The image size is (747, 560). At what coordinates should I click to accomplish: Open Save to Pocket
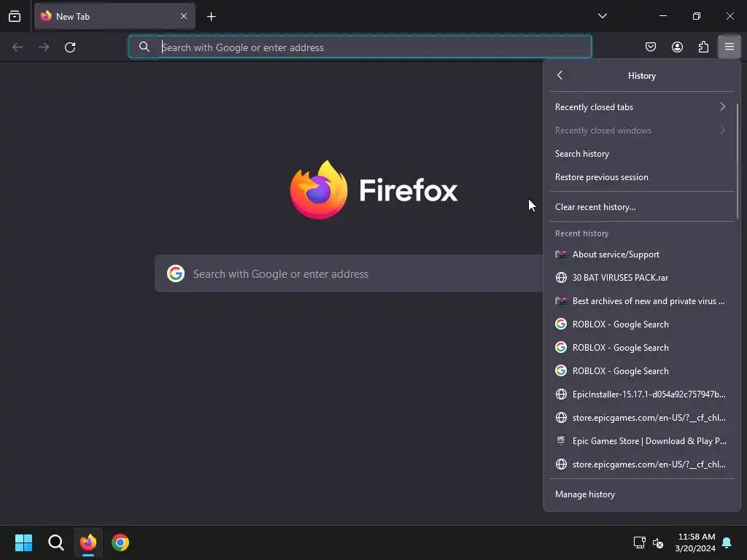(x=650, y=47)
